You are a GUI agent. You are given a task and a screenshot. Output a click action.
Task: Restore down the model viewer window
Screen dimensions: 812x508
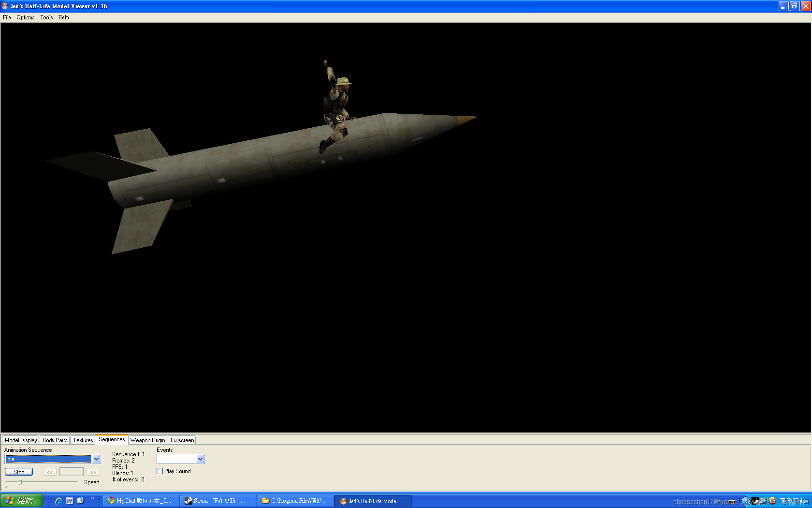(795, 6)
